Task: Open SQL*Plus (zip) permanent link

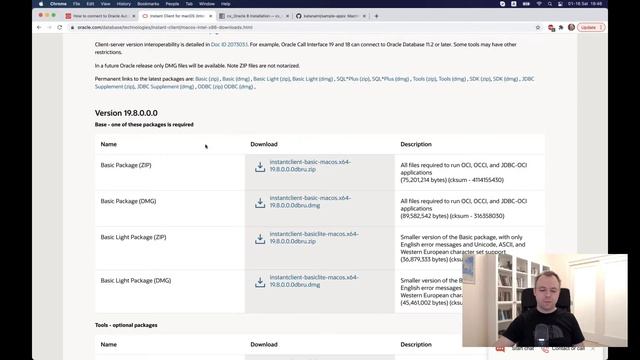Action: (353, 79)
